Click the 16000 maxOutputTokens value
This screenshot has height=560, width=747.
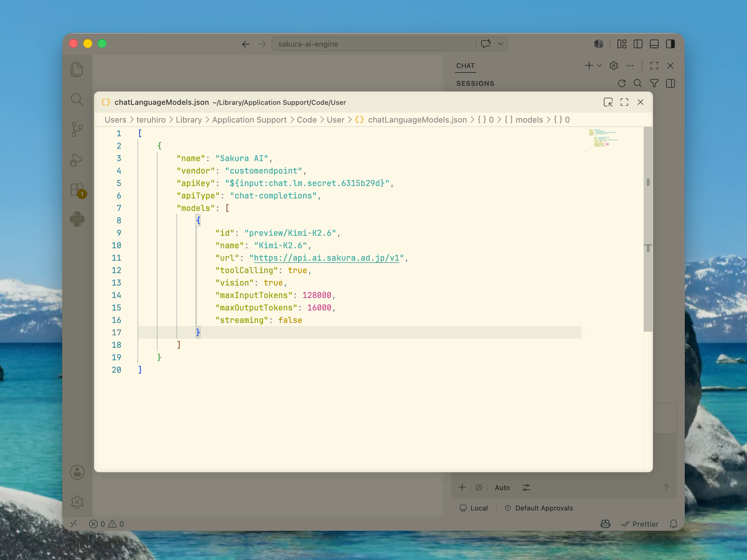click(x=319, y=308)
